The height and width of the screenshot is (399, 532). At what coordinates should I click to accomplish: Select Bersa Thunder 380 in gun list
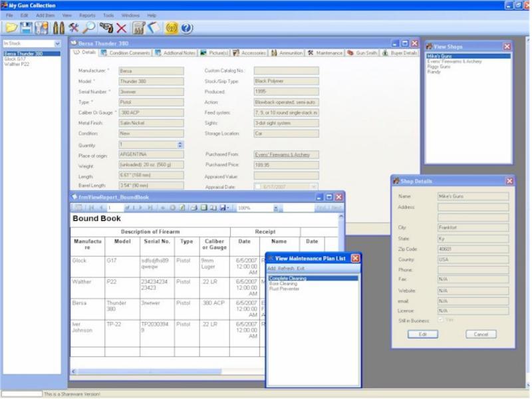coord(32,54)
